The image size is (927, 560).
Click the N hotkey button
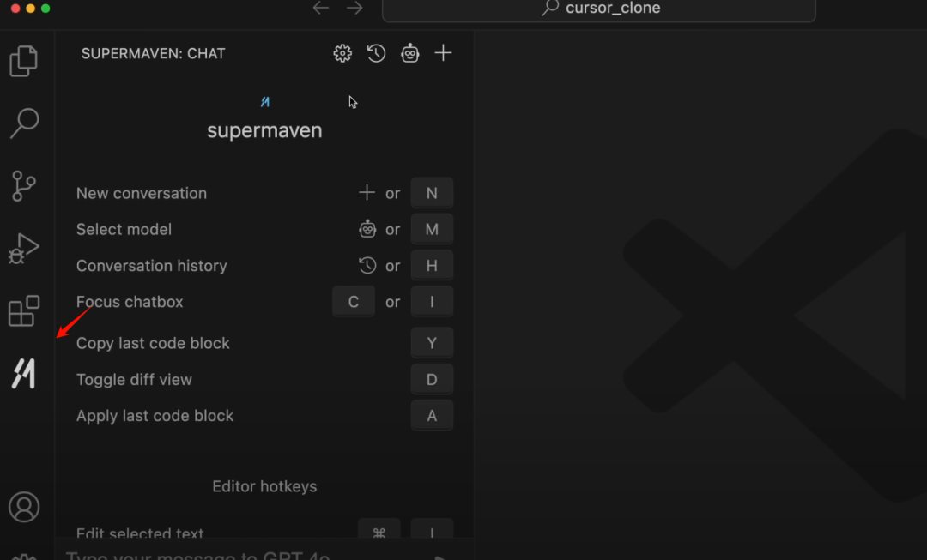pyautogui.click(x=432, y=193)
